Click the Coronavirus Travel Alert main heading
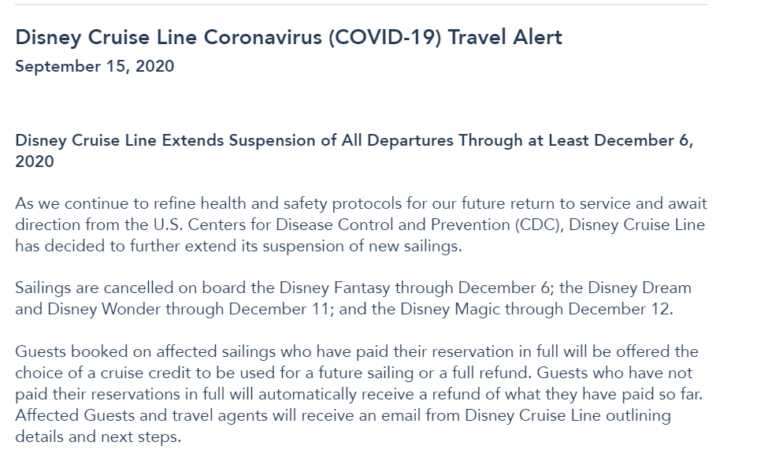The width and height of the screenshot is (768, 457). pyautogui.click(x=290, y=39)
